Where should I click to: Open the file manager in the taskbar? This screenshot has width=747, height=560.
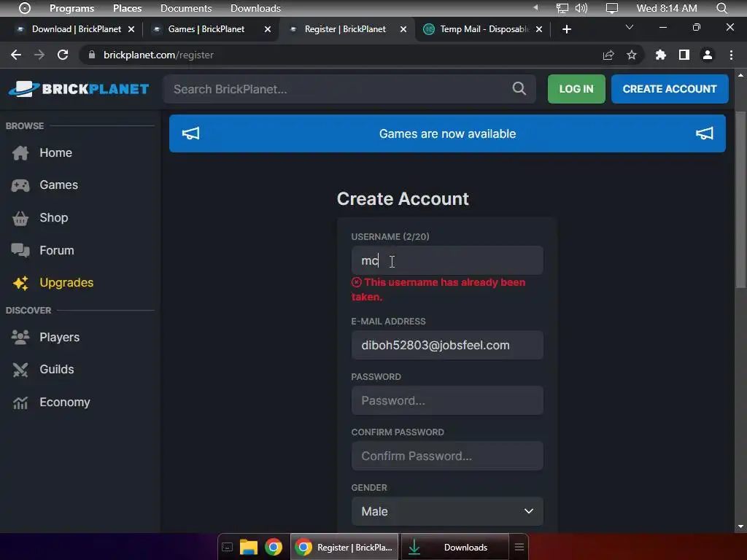[x=248, y=547]
